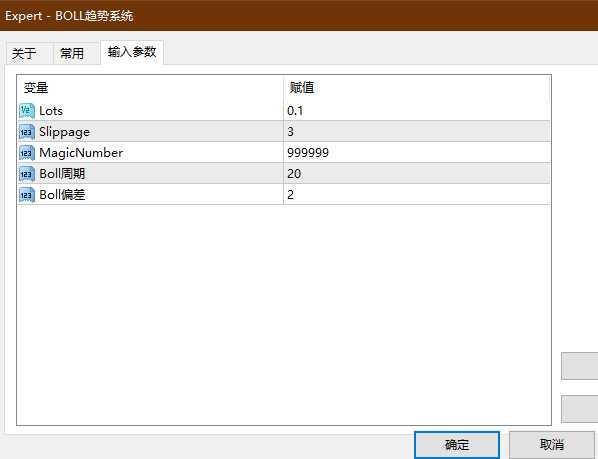Click the MagicNumber integer variable icon
Viewport: 598px width, 459px height.
tap(27, 153)
